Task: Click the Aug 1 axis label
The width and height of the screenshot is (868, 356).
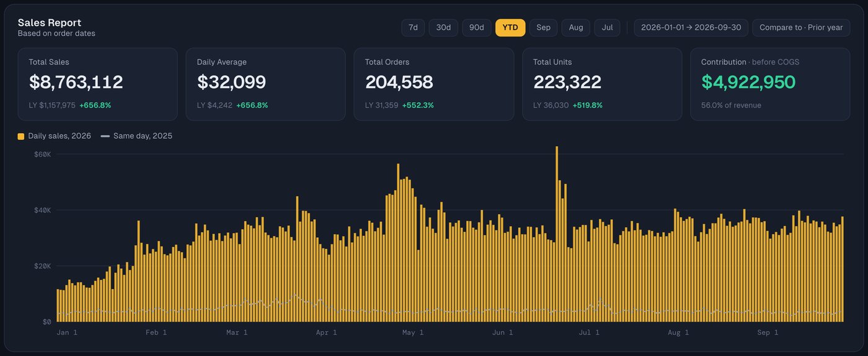Action: point(678,333)
